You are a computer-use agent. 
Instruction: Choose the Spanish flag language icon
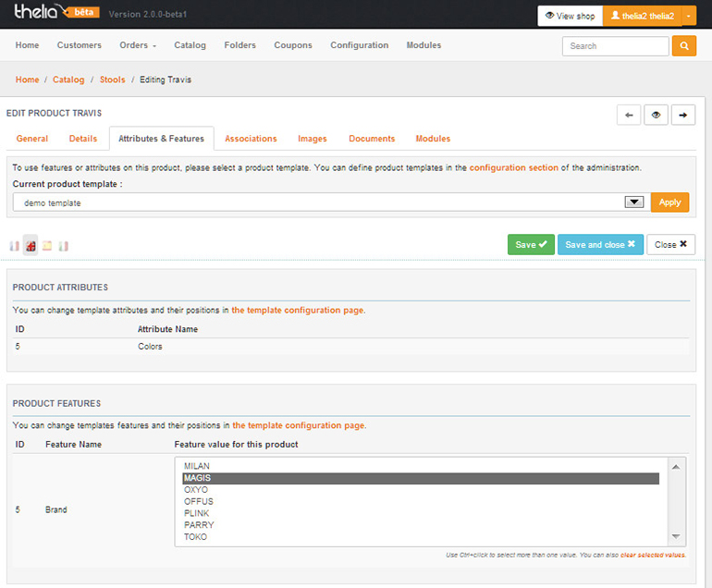click(47, 246)
